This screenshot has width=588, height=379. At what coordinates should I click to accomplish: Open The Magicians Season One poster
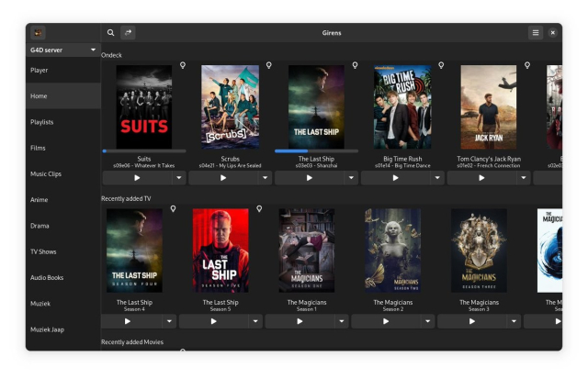point(307,251)
